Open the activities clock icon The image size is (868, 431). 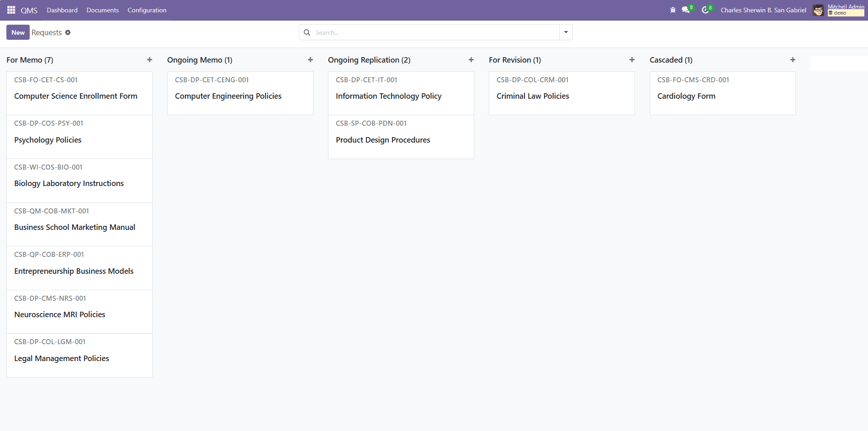point(705,10)
